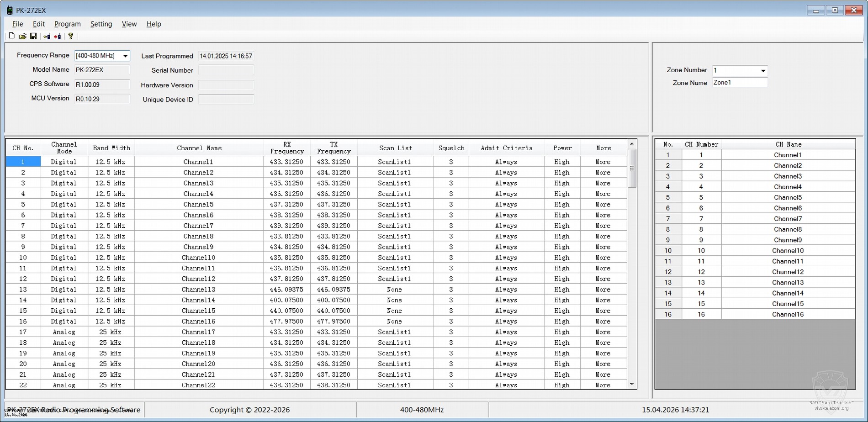Open the Zone Number dropdown
Image resolution: width=868 pixels, height=422 pixels.
click(x=762, y=70)
